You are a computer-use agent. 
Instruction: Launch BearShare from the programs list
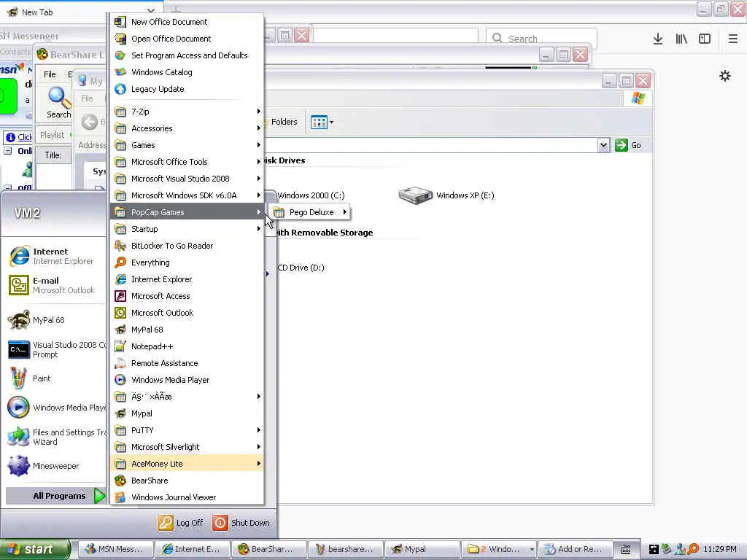pyautogui.click(x=187, y=481)
